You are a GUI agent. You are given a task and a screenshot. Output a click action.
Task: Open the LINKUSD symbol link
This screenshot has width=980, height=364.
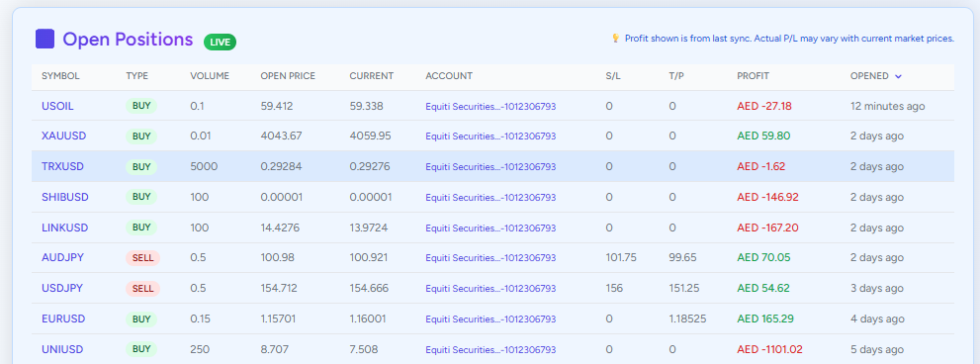[x=65, y=227]
